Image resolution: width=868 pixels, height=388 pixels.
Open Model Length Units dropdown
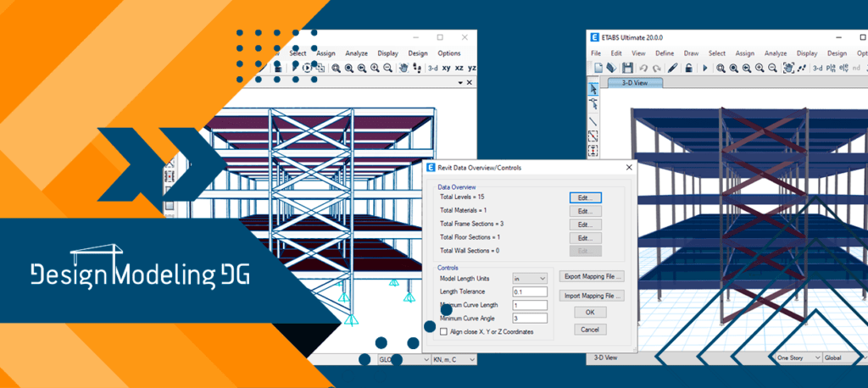pos(530,279)
